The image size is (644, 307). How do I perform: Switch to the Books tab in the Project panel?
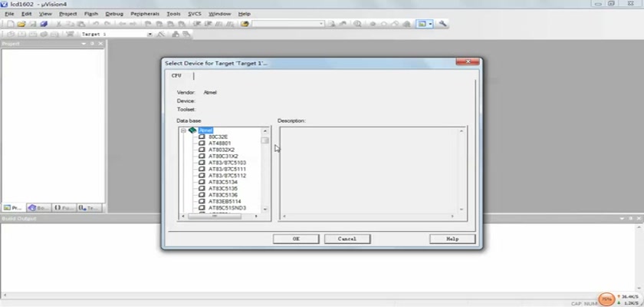38,208
